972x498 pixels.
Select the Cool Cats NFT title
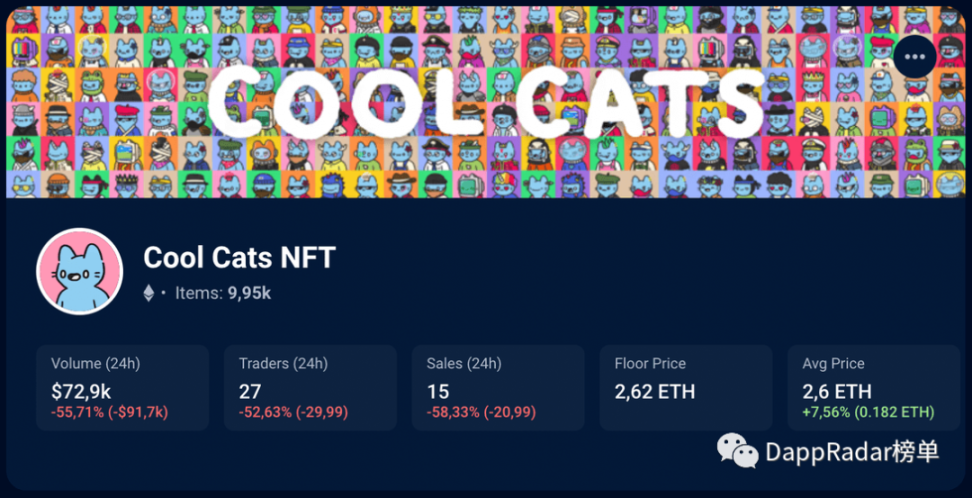[x=239, y=256]
